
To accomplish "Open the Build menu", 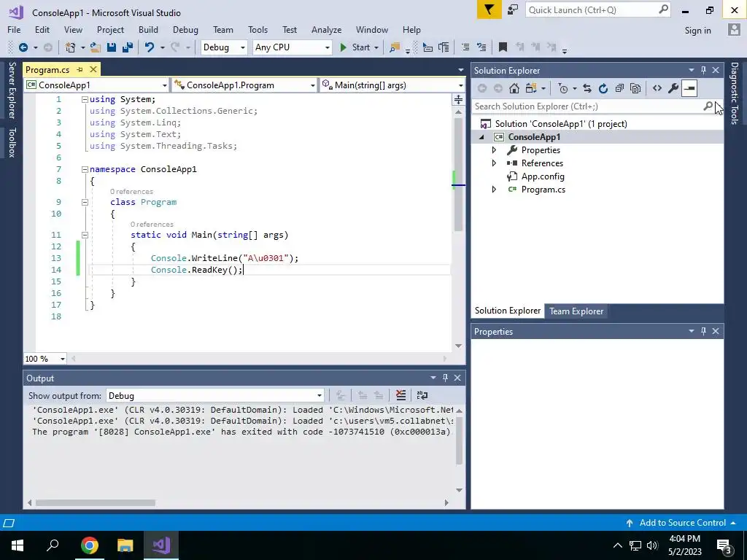I will pyautogui.click(x=148, y=29).
